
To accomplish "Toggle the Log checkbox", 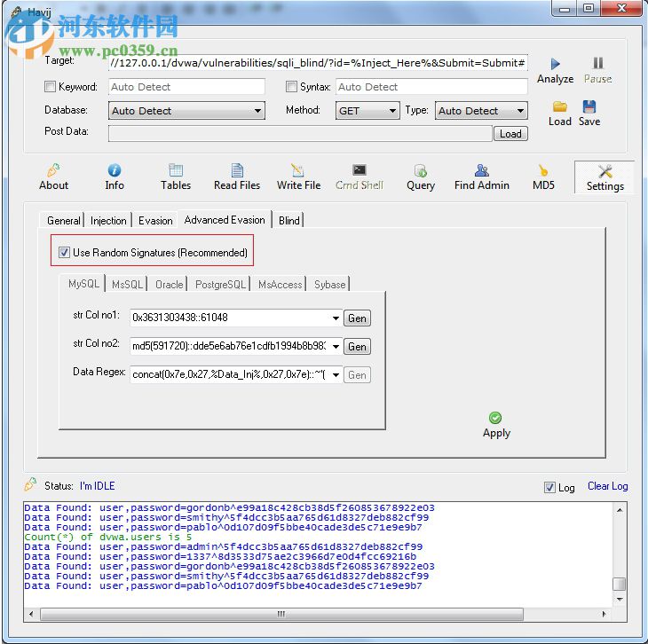I will point(549,488).
